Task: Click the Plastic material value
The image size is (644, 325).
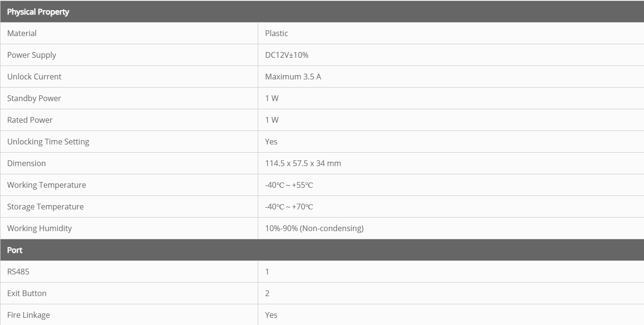Action: click(x=276, y=33)
